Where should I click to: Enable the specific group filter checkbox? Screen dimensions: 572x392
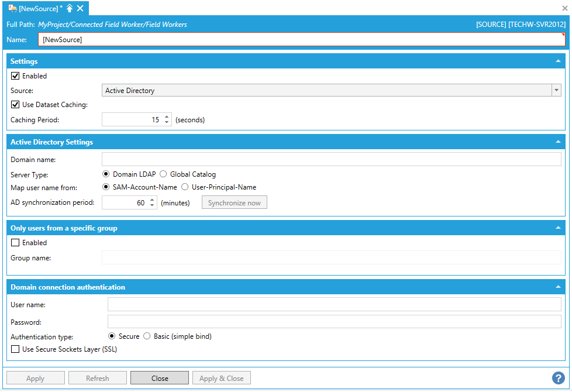(x=15, y=243)
